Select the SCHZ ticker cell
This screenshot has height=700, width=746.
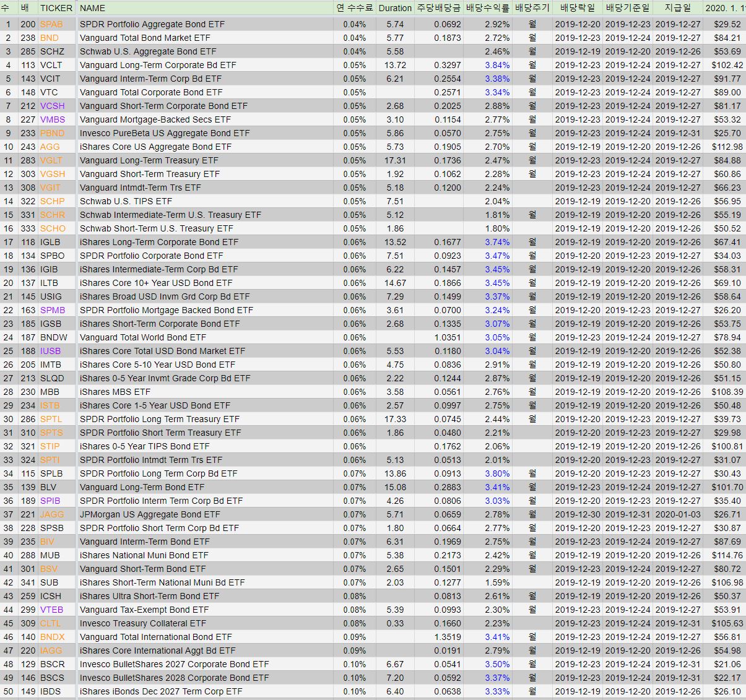tap(52, 51)
